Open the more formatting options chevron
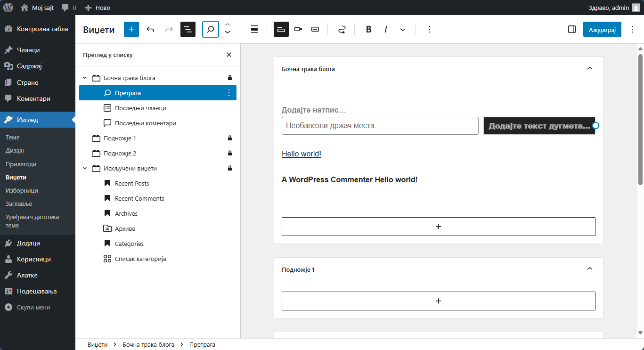 (x=403, y=29)
